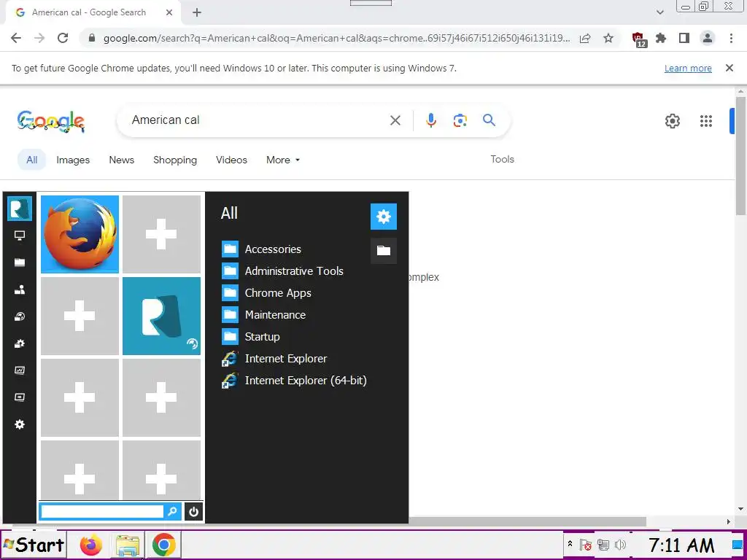Image resolution: width=747 pixels, height=560 pixels.
Task: Open the tab search chevron
Action: (x=659, y=12)
